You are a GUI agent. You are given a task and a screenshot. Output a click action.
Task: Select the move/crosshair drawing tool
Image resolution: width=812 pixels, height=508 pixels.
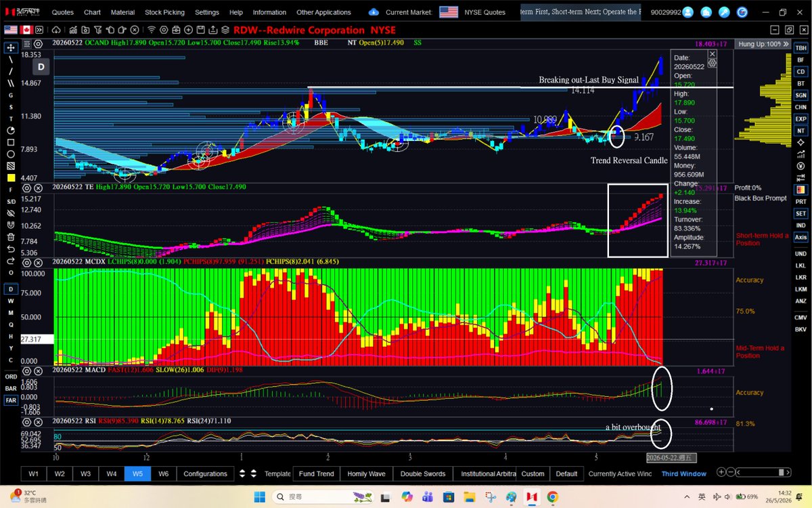11,47
